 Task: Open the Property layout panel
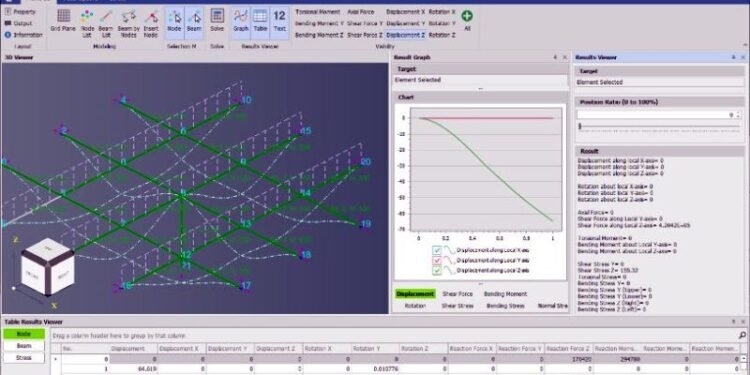tap(21, 11)
